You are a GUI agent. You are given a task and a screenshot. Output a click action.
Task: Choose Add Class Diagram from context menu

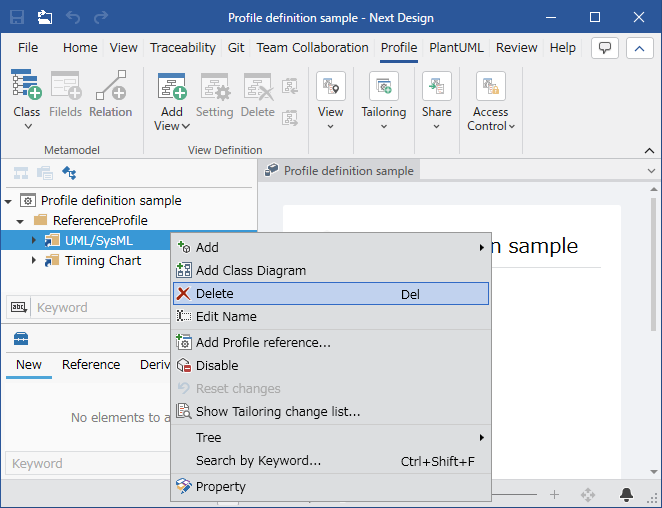pyautogui.click(x=331, y=270)
